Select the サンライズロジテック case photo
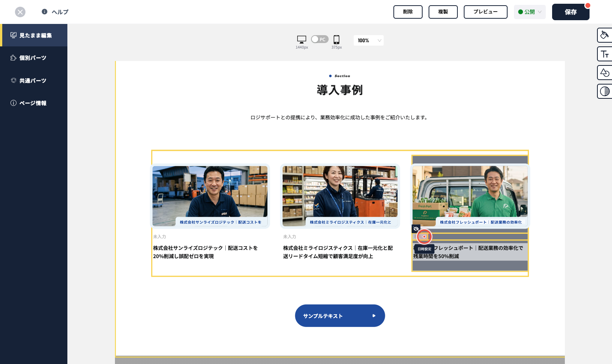The width and height of the screenshot is (612, 364). [x=210, y=196]
